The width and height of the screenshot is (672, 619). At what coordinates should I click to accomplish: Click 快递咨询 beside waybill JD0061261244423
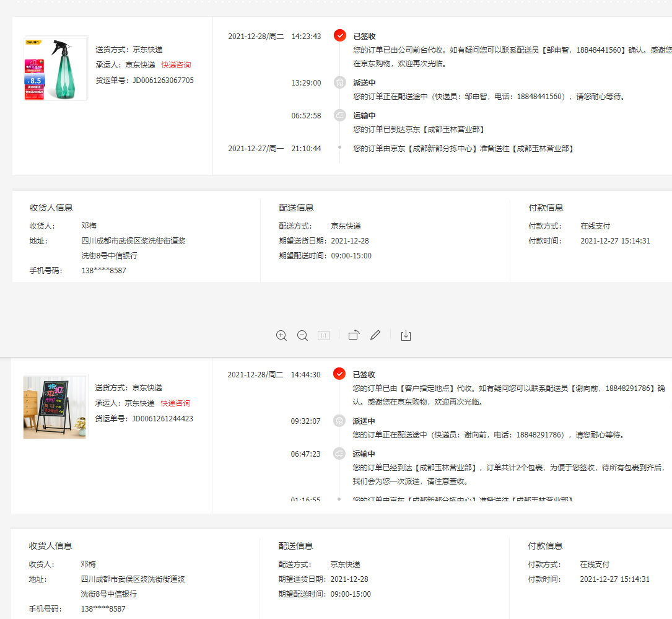(175, 403)
